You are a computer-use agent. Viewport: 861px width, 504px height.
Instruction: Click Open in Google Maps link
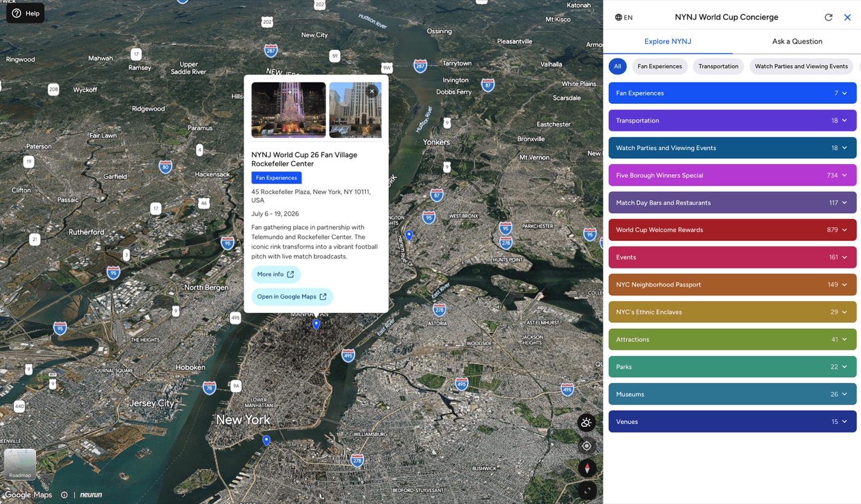click(292, 297)
